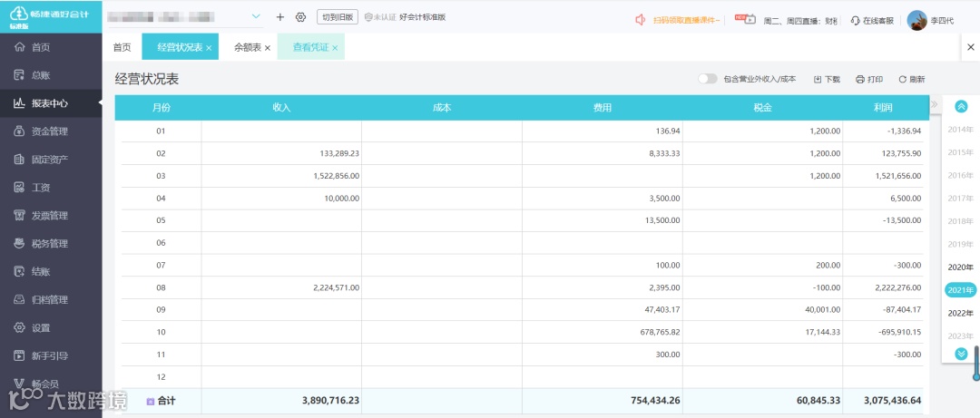Open 固定资产 sidebar module
Image resolution: width=980 pixels, height=418 pixels.
click(51, 160)
